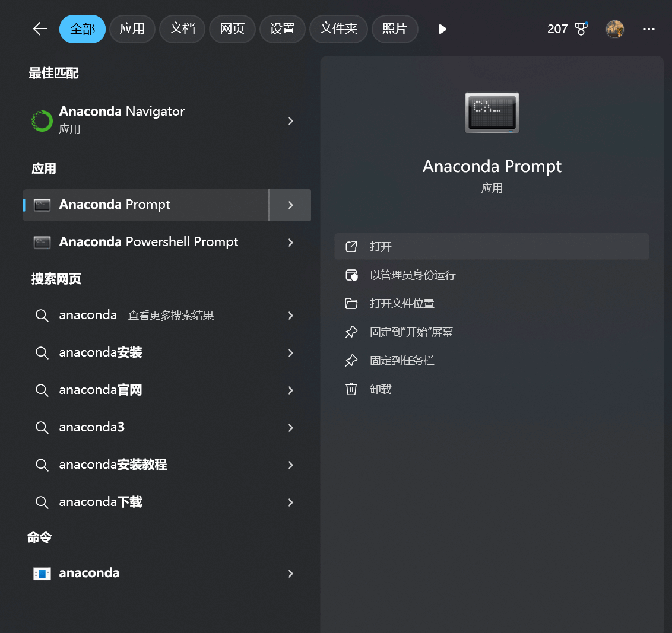The image size is (672, 633).
Task: Switch to the 应用 filter tab
Action: (132, 28)
